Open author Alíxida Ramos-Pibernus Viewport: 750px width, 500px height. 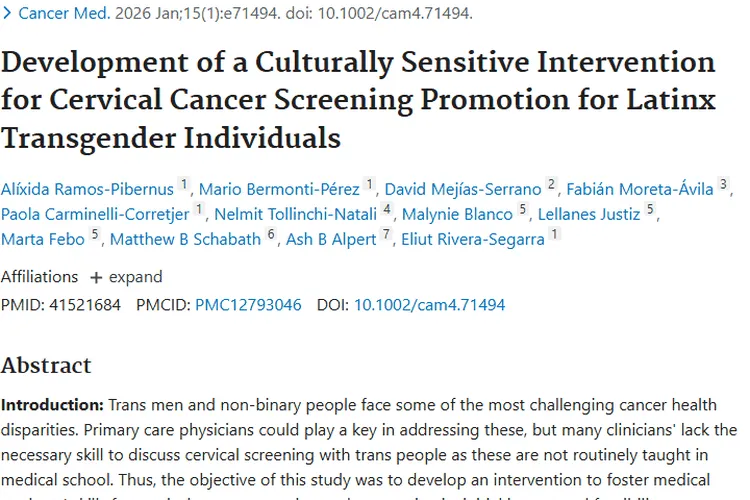click(88, 189)
